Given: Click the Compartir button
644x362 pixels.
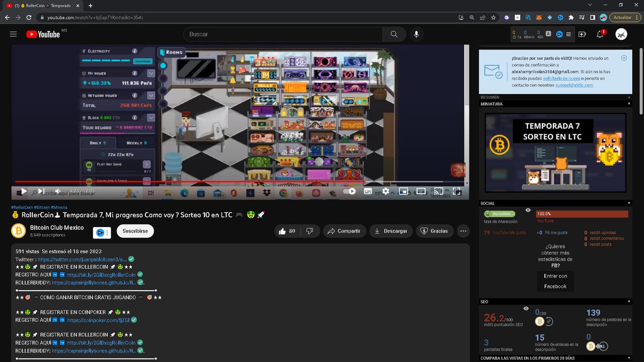Looking at the screenshot, I should 345,231.
